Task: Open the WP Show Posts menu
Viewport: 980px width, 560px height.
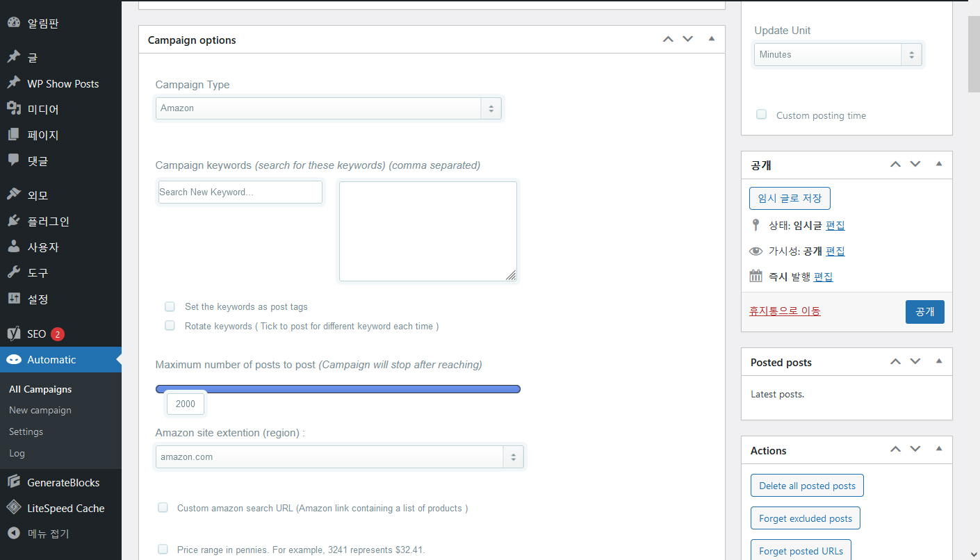Action: [x=60, y=83]
